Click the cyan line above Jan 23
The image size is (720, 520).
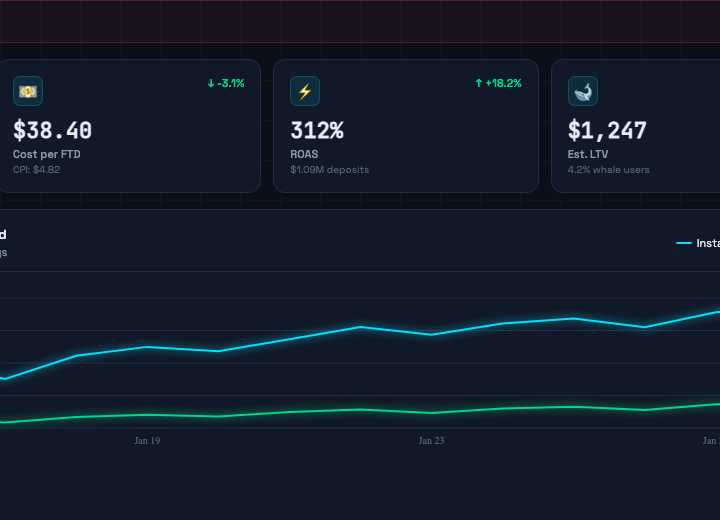tap(431, 334)
